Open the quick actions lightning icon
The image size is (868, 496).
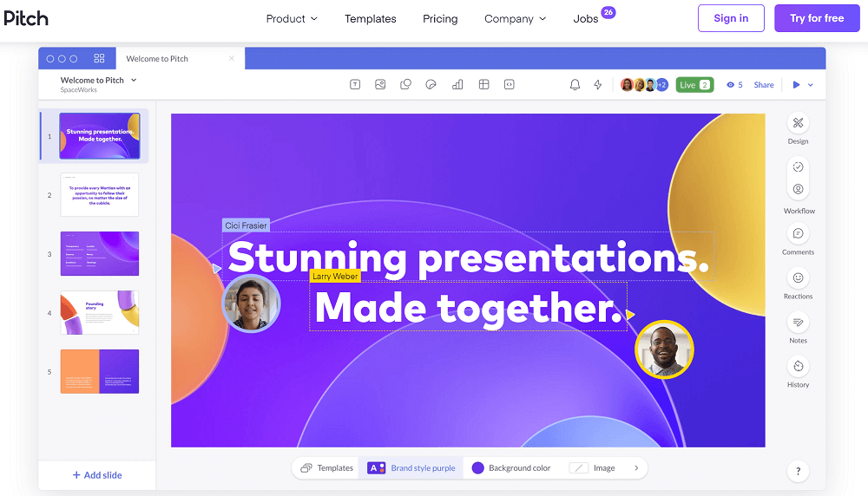[598, 85]
